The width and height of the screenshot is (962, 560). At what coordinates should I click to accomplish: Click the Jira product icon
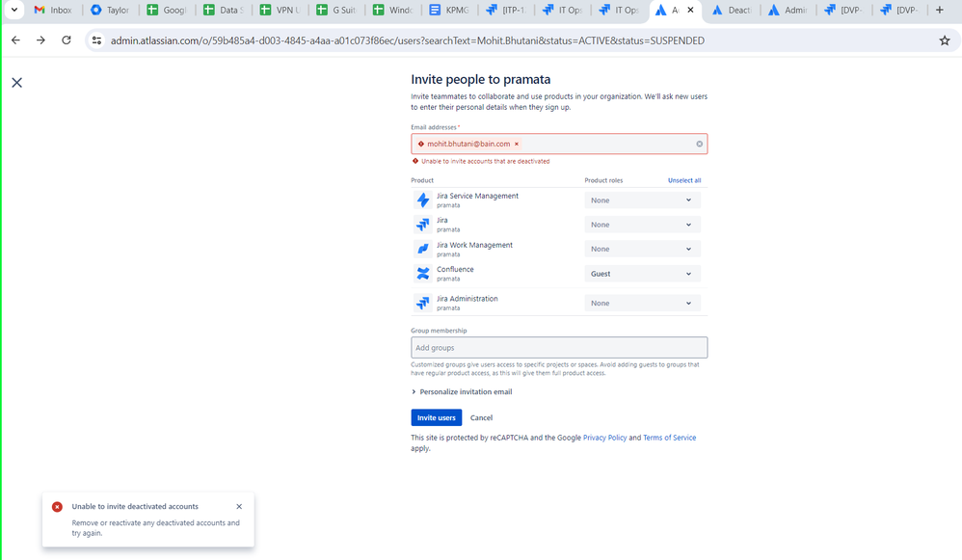[423, 225]
